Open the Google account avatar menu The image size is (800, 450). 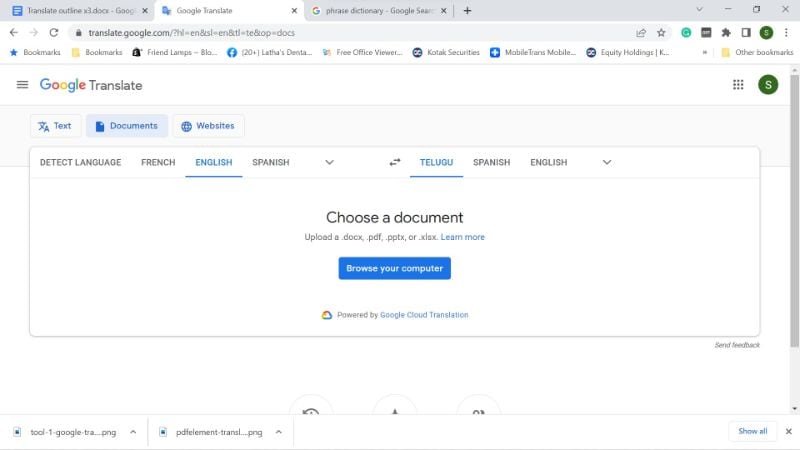point(768,85)
